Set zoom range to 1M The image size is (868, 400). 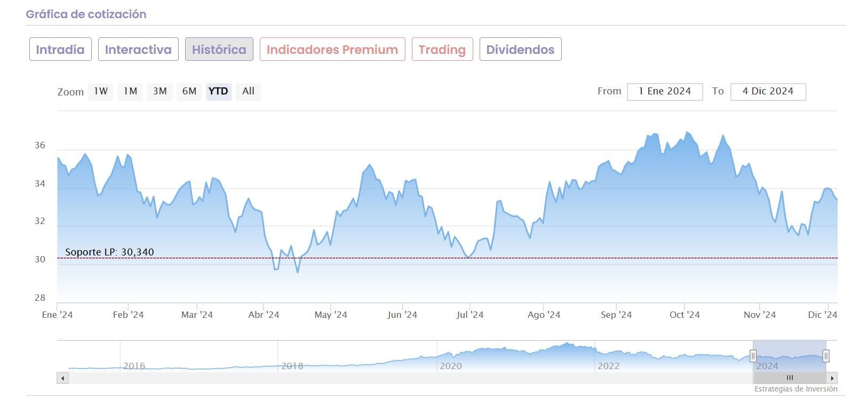click(130, 91)
